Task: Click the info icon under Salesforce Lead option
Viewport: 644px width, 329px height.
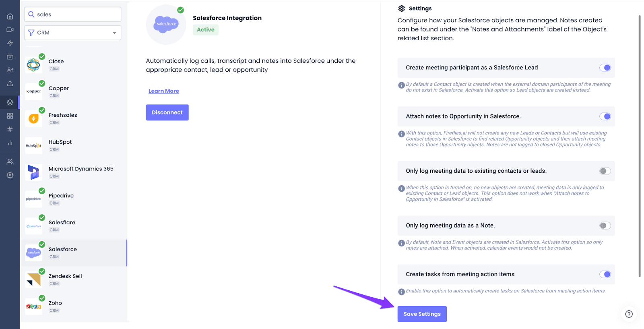Action: click(401, 85)
